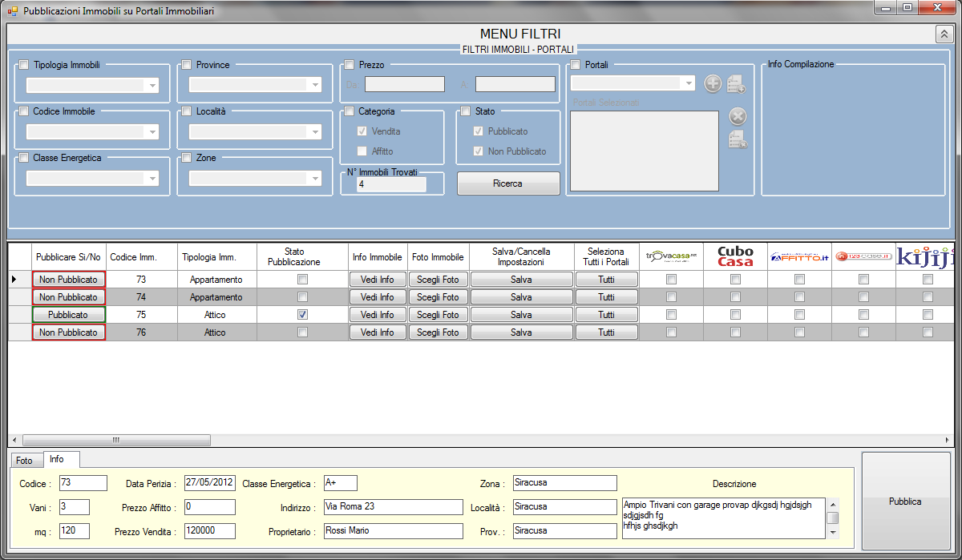
Task: Click the add portal plus icon
Action: point(713,83)
